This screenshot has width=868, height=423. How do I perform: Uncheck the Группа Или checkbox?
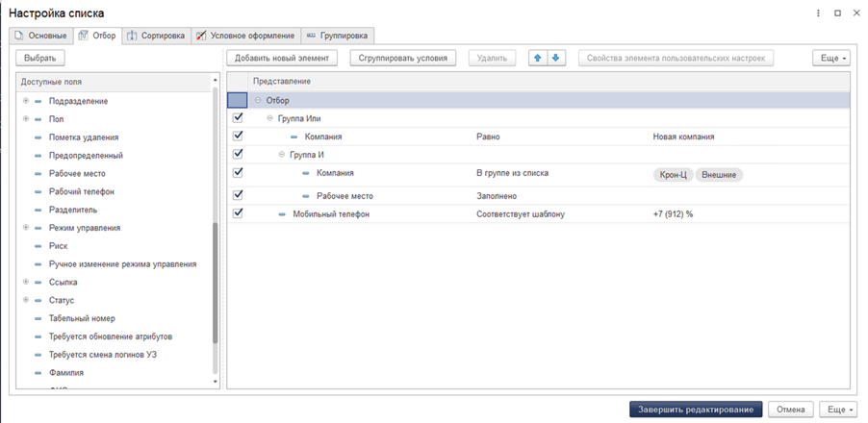(238, 118)
